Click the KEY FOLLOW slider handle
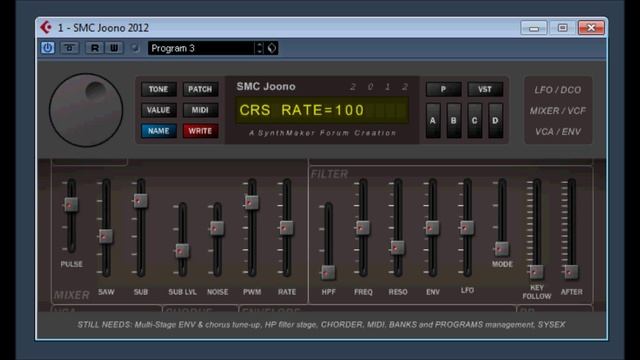The width and height of the screenshot is (640, 360). (x=536, y=272)
